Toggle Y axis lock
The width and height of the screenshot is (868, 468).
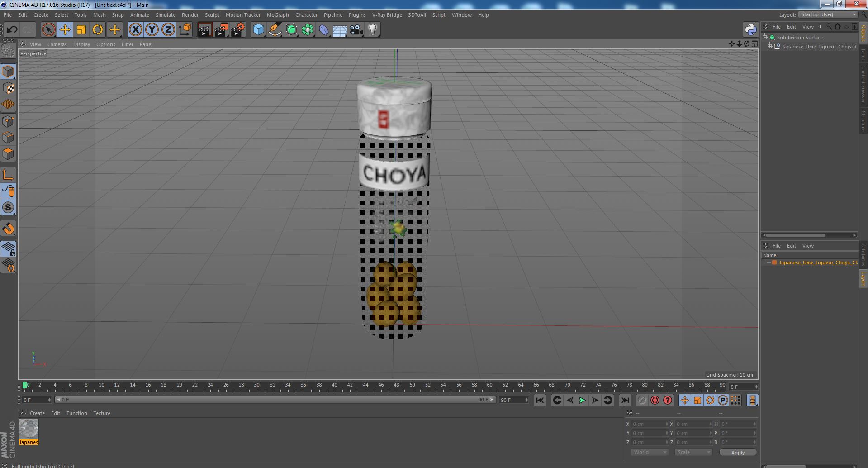click(152, 30)
